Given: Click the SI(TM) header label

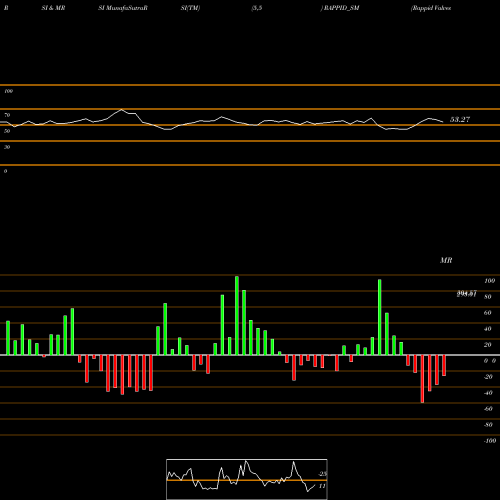Looking at the screenshot, I should point(190,8).
